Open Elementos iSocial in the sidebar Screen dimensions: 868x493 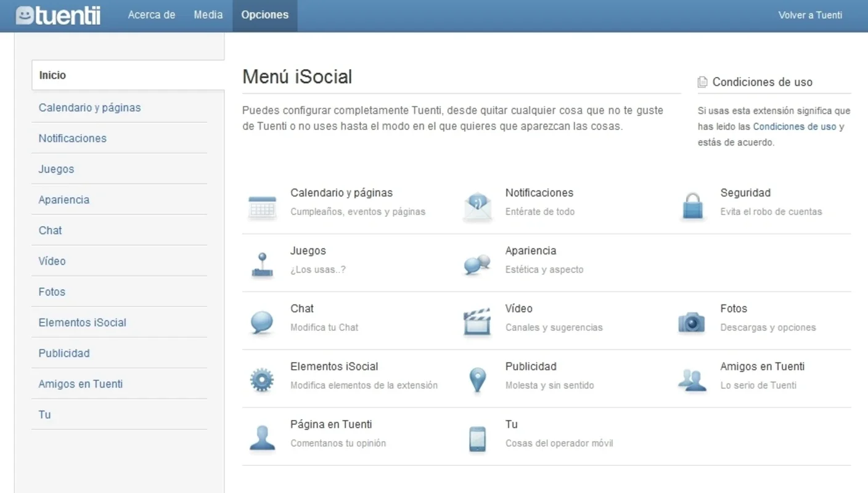pyautogui.click(x=82, y=322)
